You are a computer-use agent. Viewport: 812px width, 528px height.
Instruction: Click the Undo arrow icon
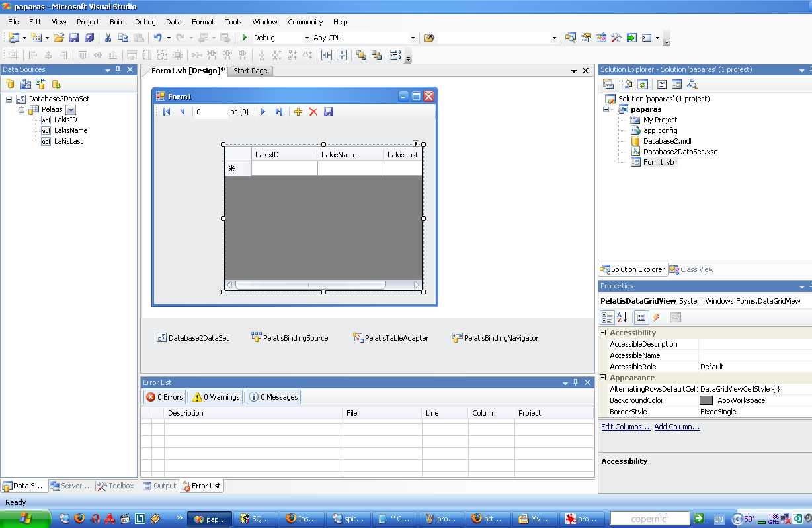(x=158, y=38)
